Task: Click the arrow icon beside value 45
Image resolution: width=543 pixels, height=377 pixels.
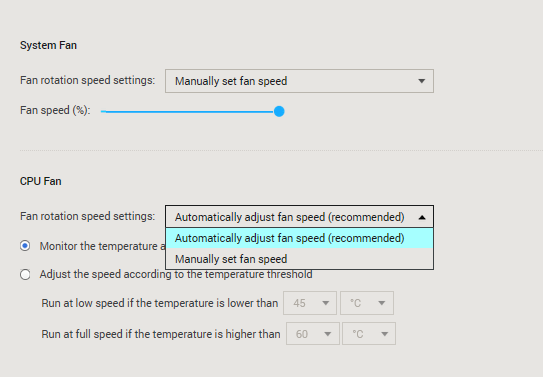Action: [326, 303]
